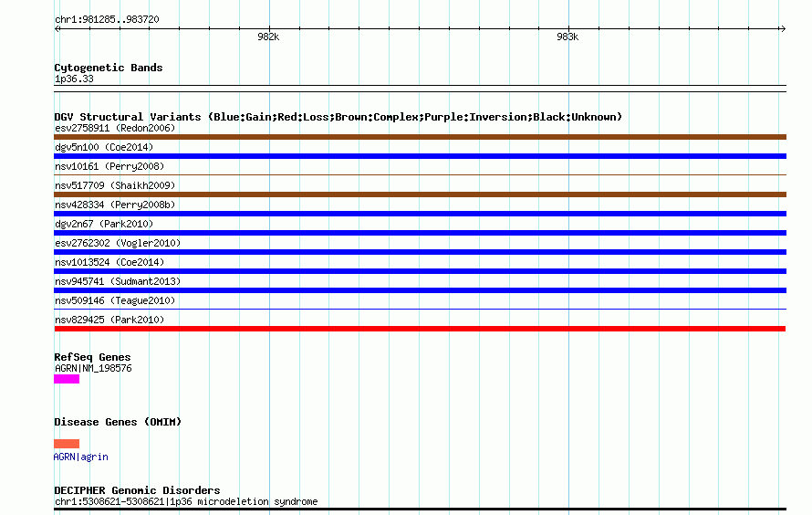Click the DGV Structural Variants track title

(338, 117)
